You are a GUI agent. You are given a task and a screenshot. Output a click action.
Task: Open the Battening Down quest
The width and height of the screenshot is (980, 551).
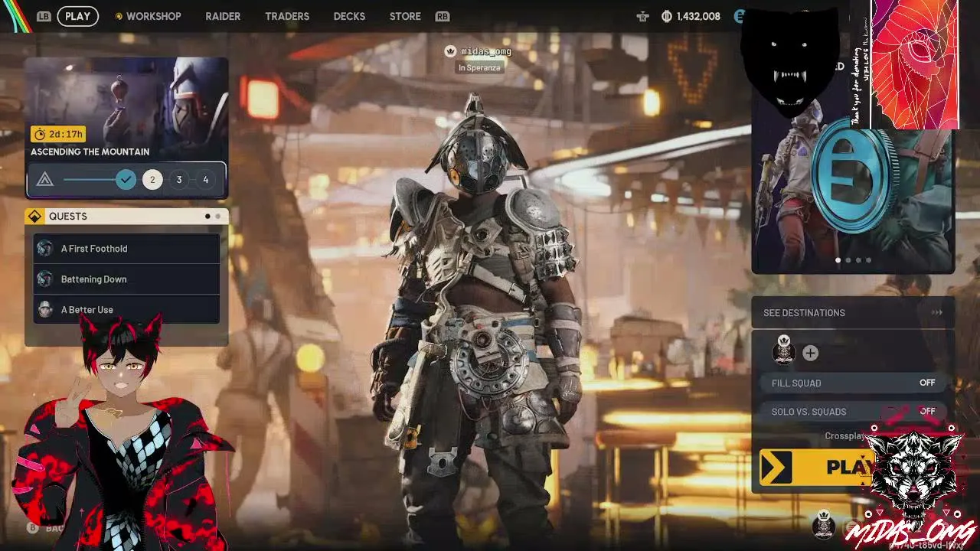coord(127,279)
